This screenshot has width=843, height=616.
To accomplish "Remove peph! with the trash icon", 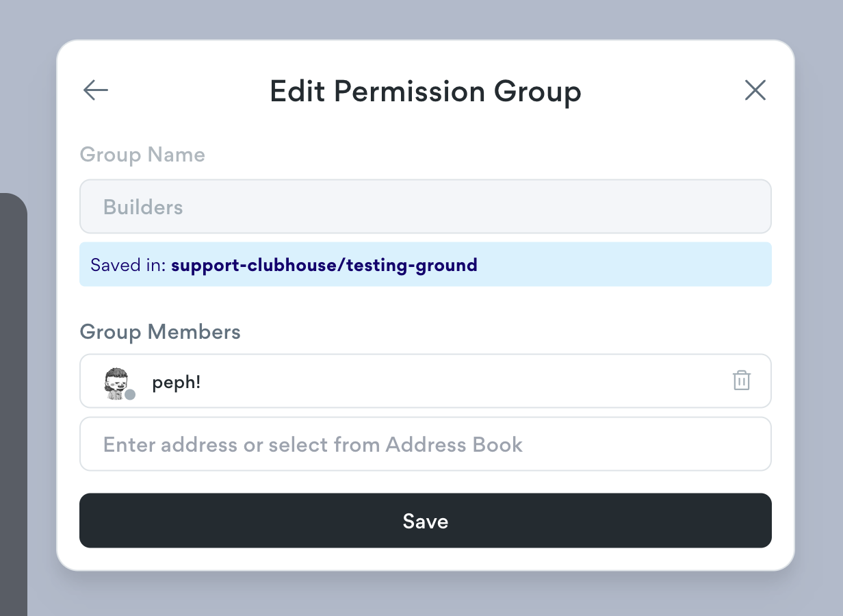I will point(742,381).
